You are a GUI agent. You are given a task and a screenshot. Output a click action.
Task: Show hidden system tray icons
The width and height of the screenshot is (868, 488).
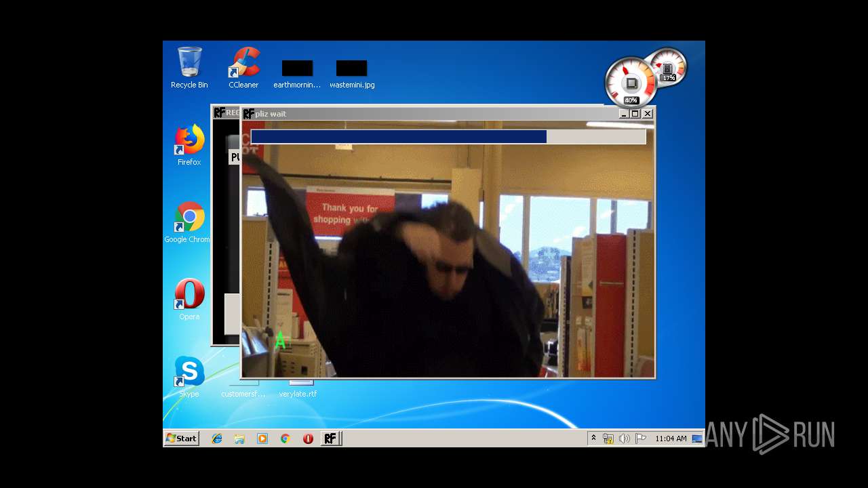click(593, 438)
